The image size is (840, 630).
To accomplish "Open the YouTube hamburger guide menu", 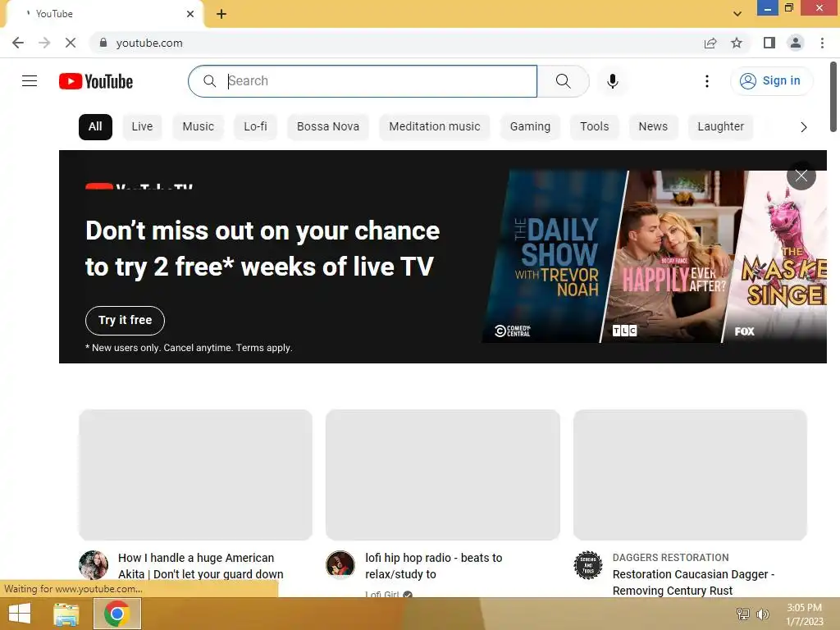I will (x=30, y=81).
